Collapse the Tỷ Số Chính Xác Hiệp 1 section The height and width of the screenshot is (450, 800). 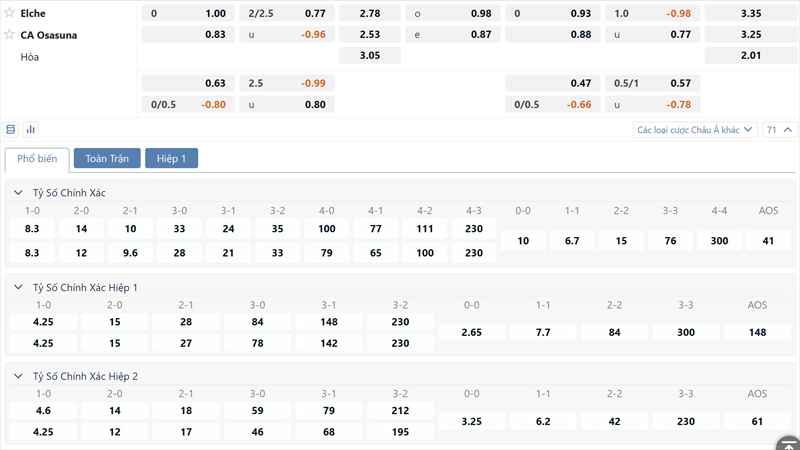(x=18, y=288)
